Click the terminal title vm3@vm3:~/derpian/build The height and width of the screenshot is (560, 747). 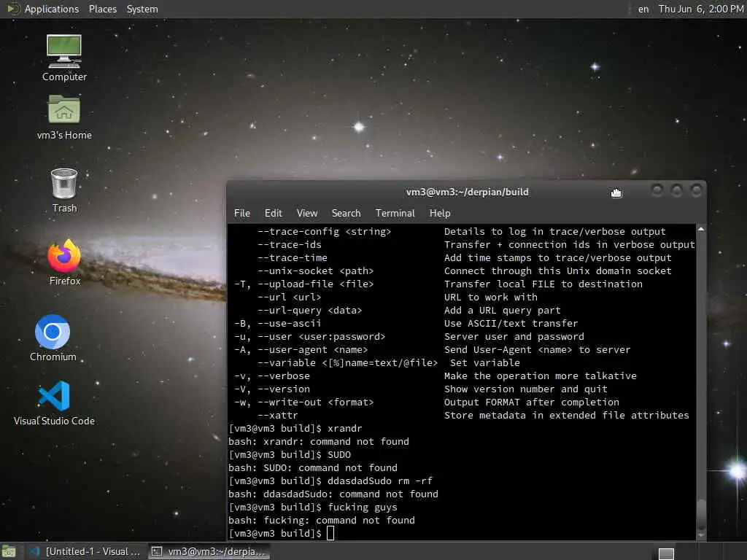[467, 192]
